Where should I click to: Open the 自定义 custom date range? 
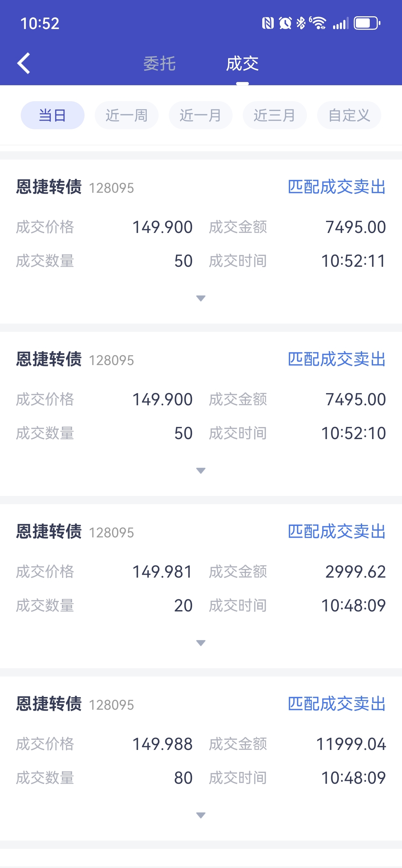(349, 115)
